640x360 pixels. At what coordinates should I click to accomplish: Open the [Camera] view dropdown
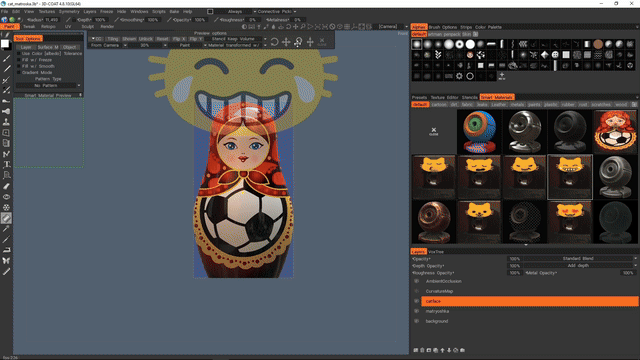click(392, 27)
